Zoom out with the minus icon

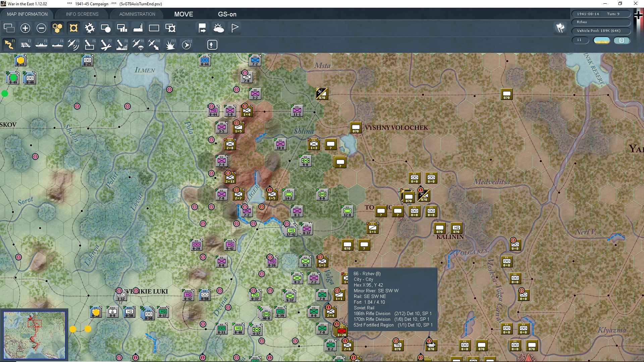click(x=41, y=28)
